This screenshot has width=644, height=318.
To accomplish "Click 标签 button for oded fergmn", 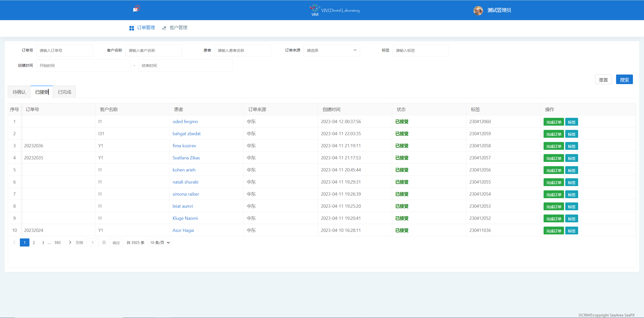I will pyautogui.click(x=572, y=122).
